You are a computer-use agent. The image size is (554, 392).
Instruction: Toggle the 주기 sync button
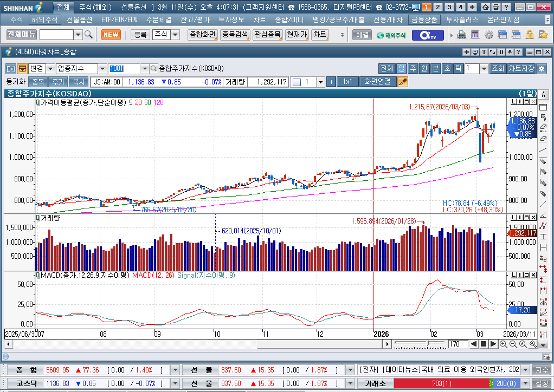(58, 82)
